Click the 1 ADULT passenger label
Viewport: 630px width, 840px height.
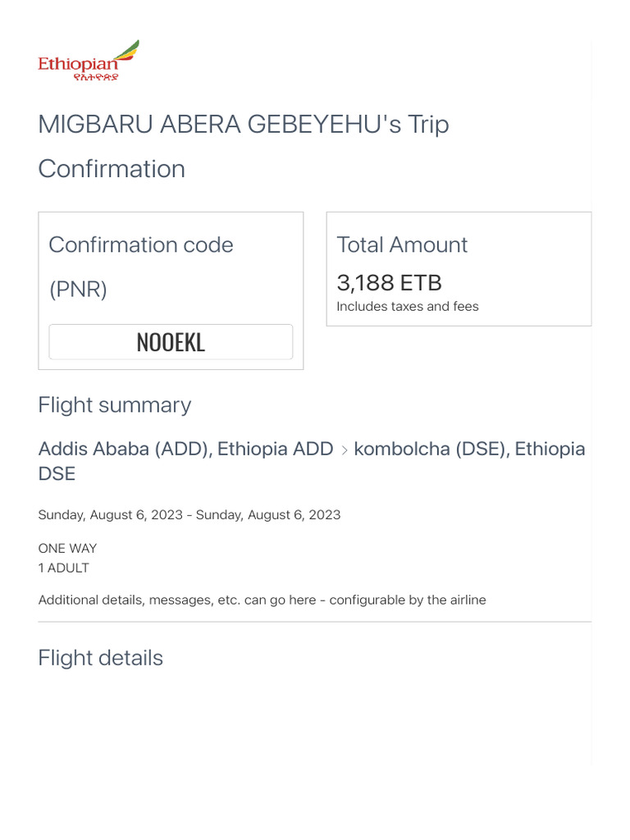coord(64,568)
